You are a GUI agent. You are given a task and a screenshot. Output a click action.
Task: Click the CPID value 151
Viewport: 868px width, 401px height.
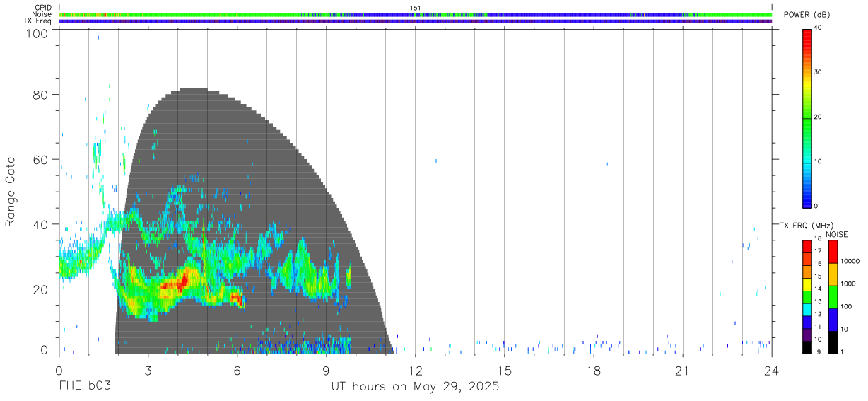coord(416,8)
